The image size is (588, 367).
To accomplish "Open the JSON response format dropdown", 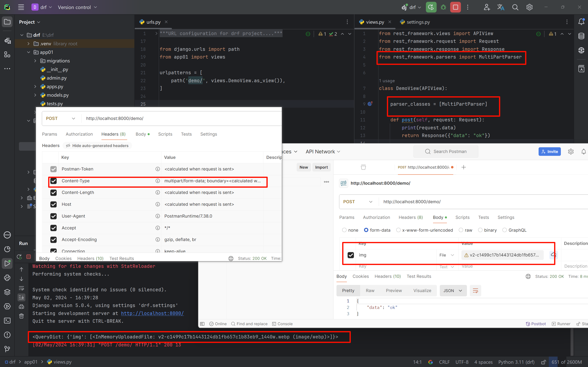I will pos(453,290).
